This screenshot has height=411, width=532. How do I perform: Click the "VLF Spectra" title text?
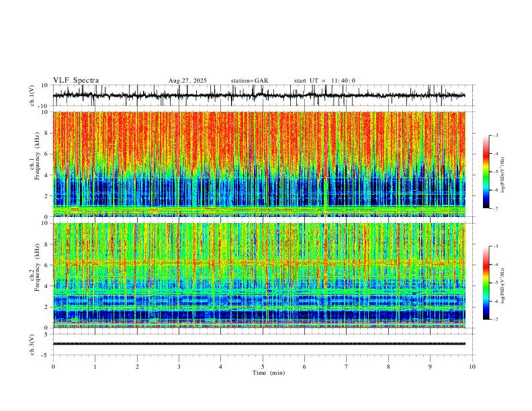[x=76, y=81]
